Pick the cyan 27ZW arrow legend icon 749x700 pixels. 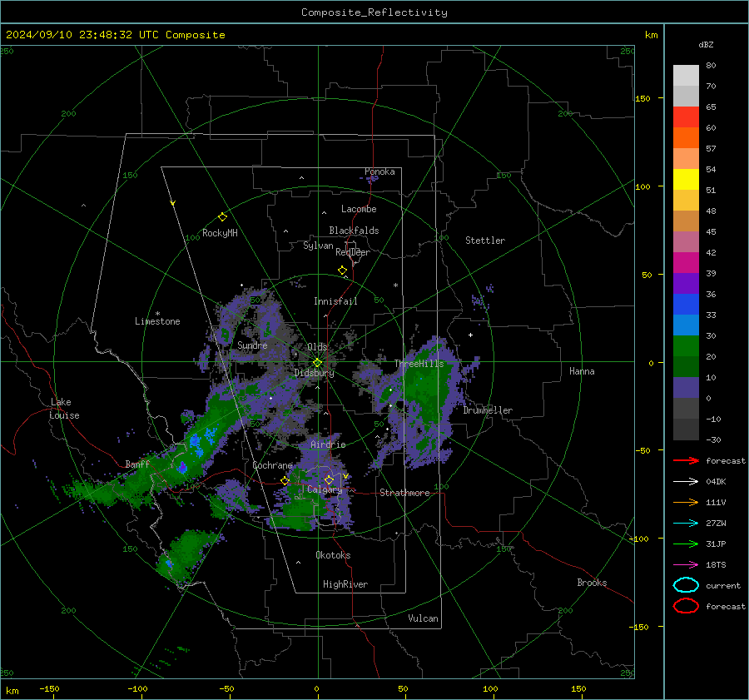(x=686, y=524)
